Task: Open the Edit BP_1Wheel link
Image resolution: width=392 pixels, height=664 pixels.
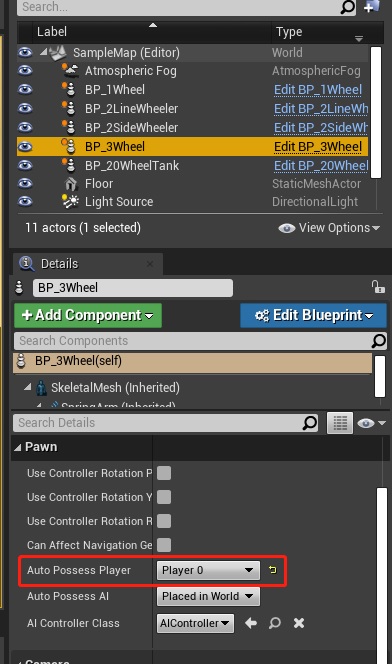Action: (318, 90)
